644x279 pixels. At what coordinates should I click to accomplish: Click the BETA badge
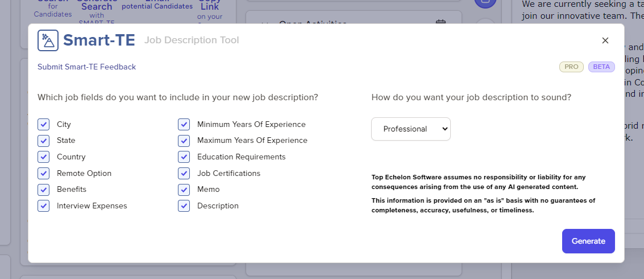pyautogui.click(x=601, y=67)
